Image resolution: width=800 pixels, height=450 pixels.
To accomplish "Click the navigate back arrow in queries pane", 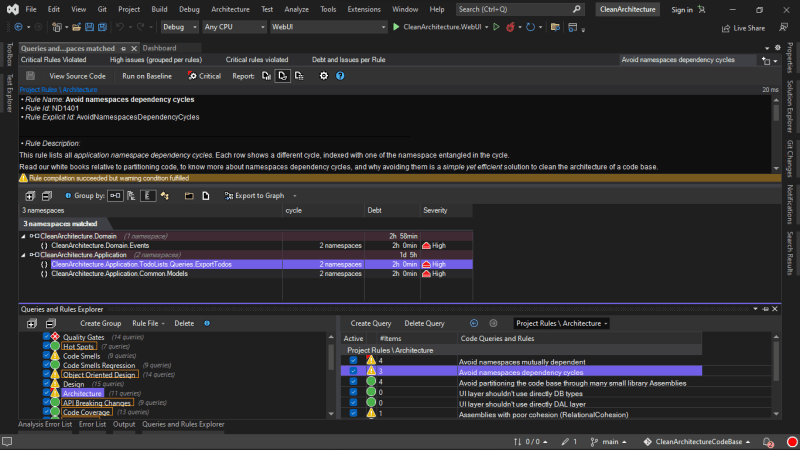I will click(x=474, y=323).
